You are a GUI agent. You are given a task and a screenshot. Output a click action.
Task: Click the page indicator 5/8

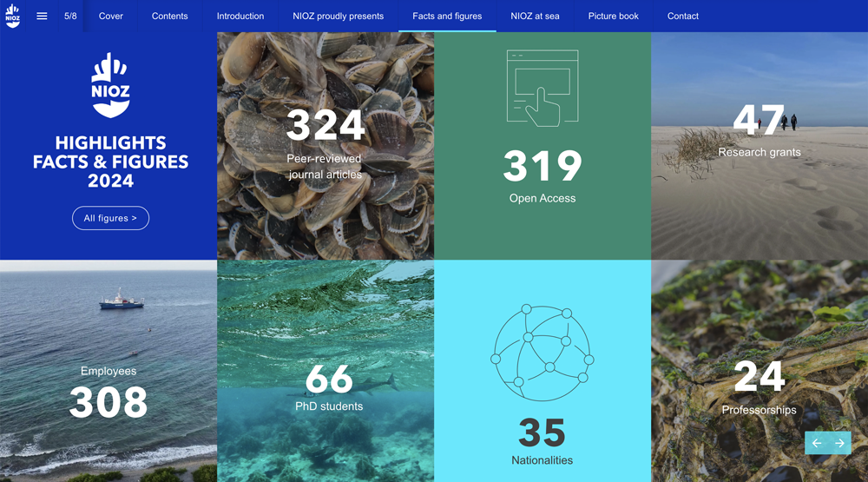pos(70,16)
